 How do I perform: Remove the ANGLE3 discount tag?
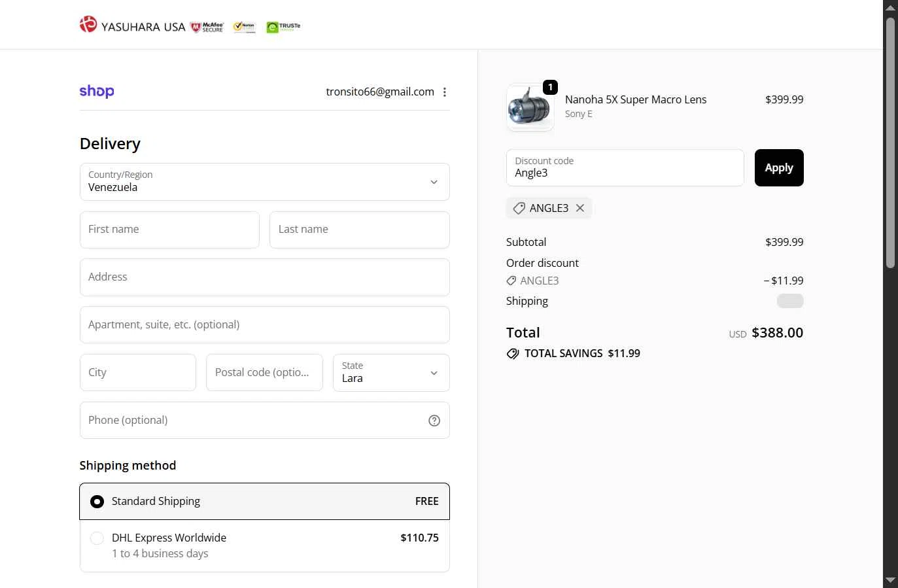(x=580, y=208)
